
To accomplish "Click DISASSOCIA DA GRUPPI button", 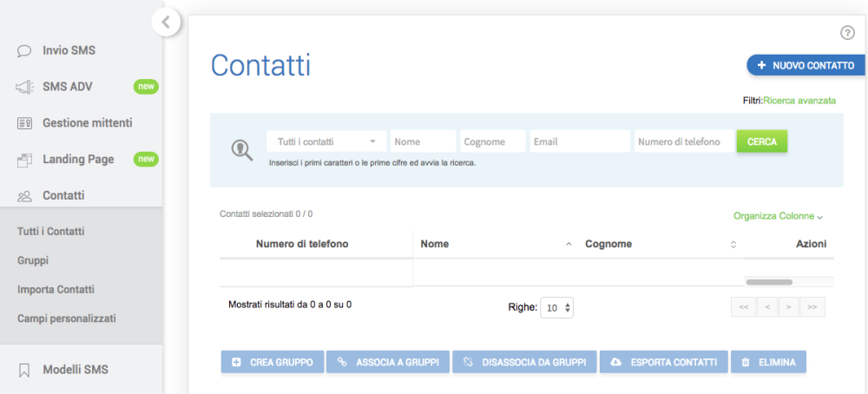I will coord(524,363).
